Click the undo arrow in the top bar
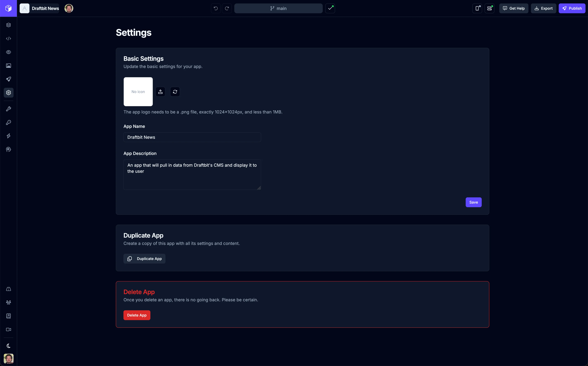The image size is (588, 366). (215, 8)
